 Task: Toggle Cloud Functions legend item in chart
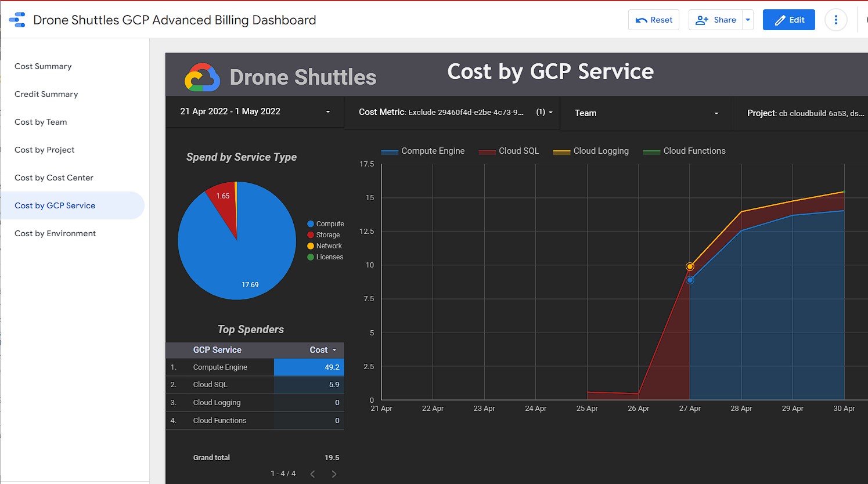click(685, 151)
